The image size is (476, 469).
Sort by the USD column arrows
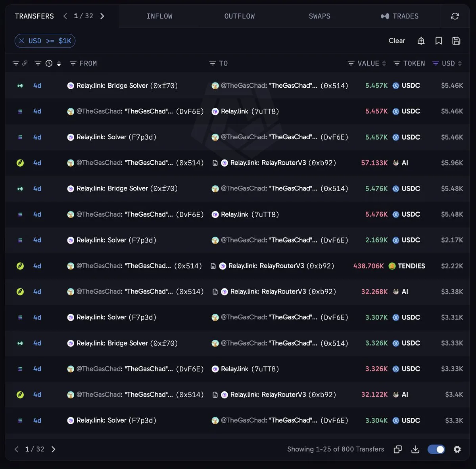click(460, 63)
